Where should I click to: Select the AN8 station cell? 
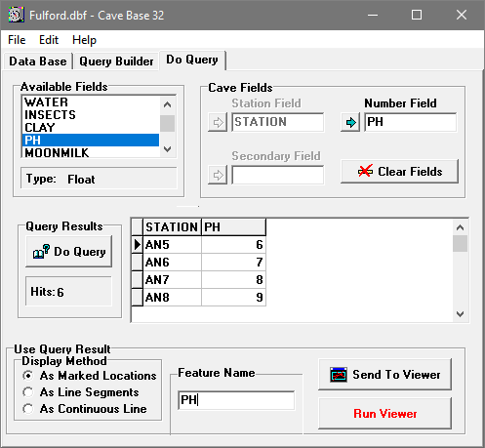172,298
